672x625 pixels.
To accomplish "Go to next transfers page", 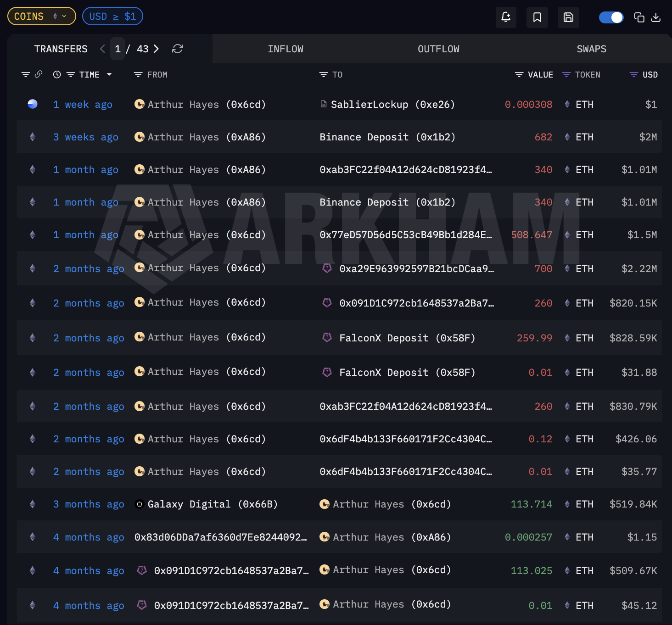I will [x=156, y=49].
